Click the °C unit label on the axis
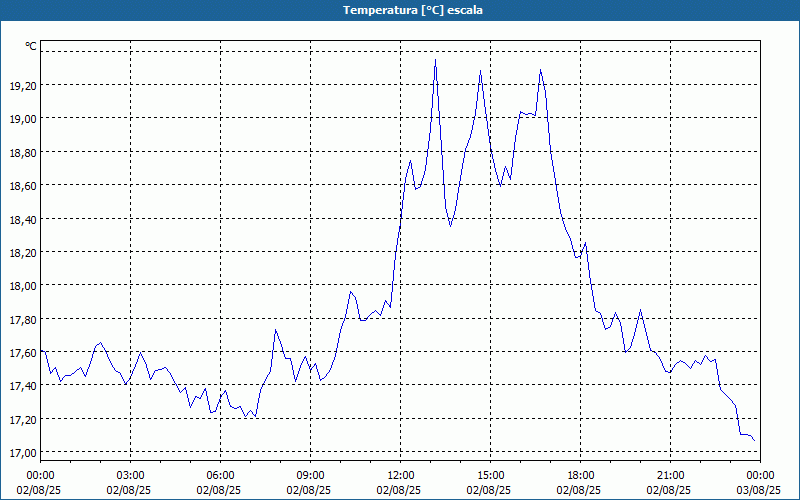Screen dimensions: 800x500 point(31,46)
